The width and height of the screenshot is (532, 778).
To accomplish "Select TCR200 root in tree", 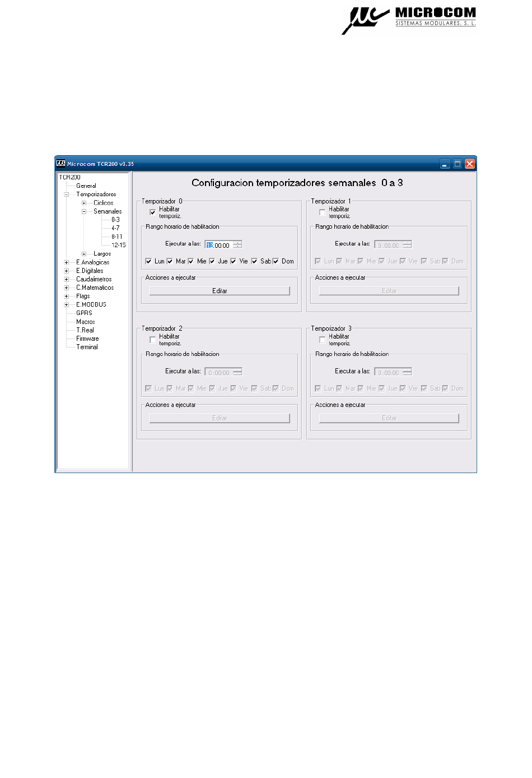I will 70,177.
